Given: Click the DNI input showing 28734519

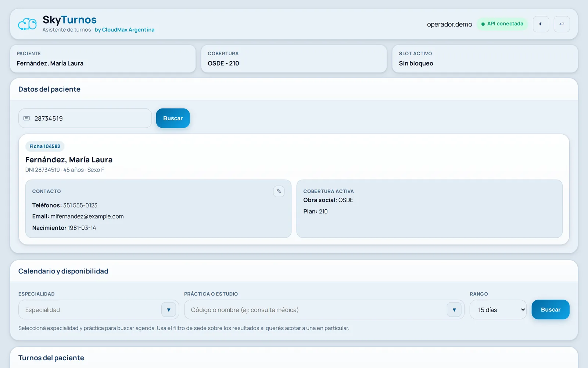Looking at the screenshot, I should (x=85, y=118).
